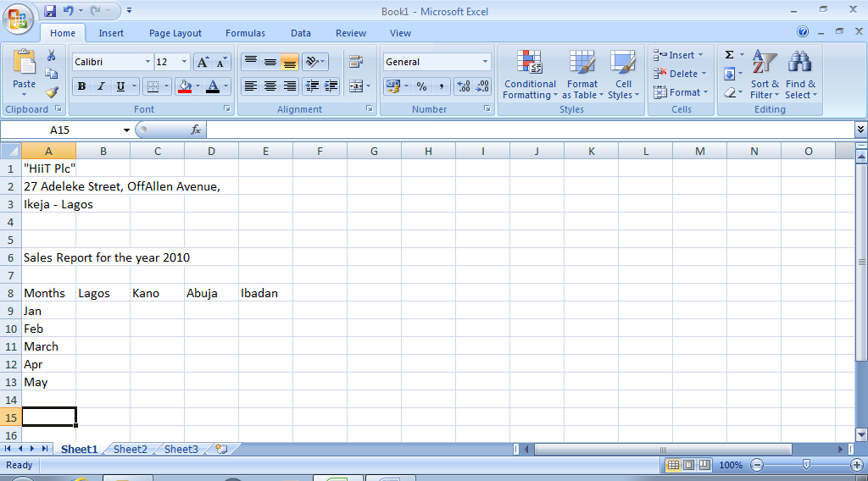Open Conditional Formatting in Styles group
The image size is (868, 481).
pyautogui.click(x=530, y=75)
